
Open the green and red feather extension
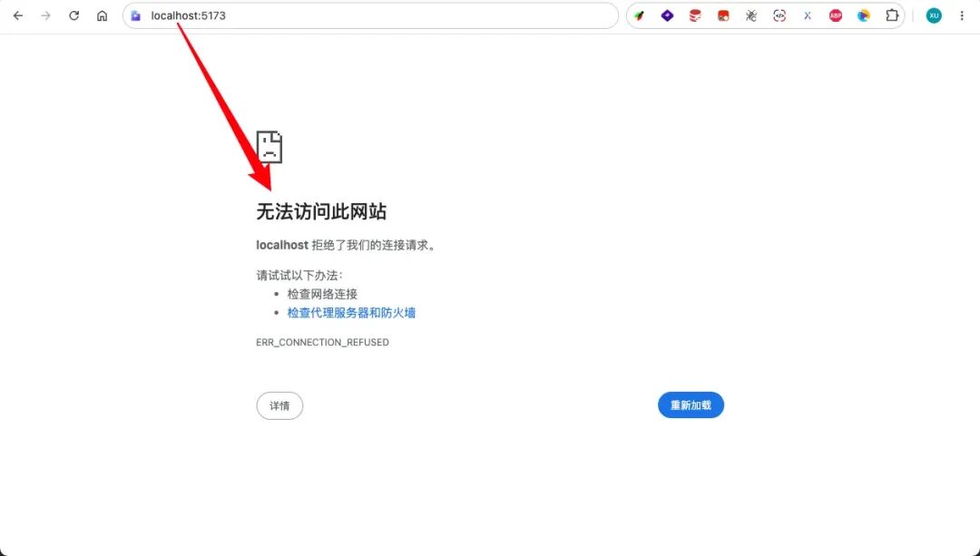click(x=639, y=15)
